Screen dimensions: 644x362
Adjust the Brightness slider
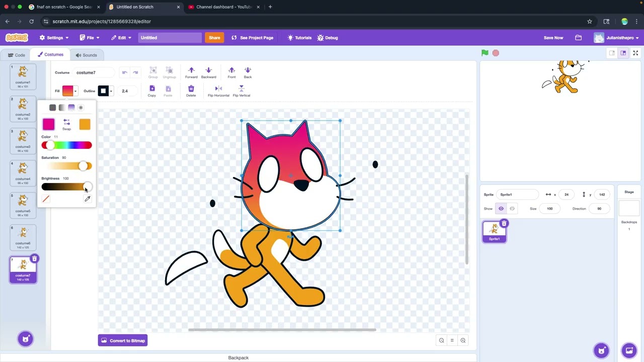(66, 187)
